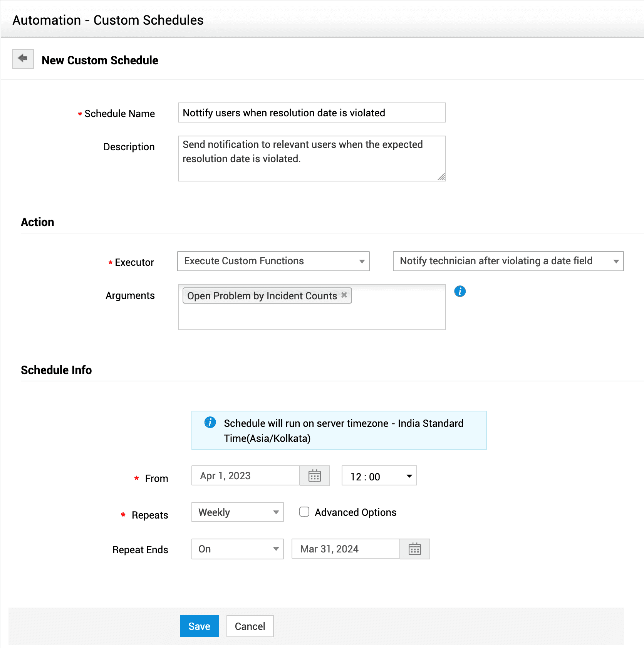Expand the Weekly repeats dropdown
Image resolution: width=644 pixels, height=648 pixels.
point(237,512)
